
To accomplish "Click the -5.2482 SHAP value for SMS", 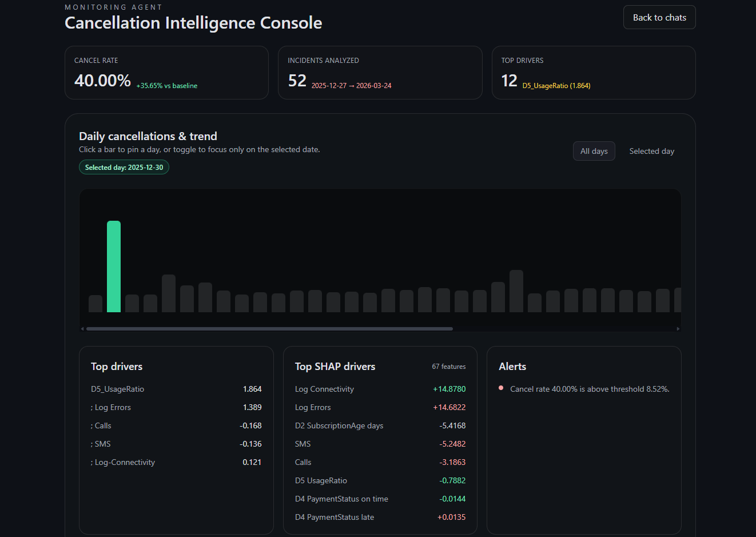I will click(x=452, y=444).
